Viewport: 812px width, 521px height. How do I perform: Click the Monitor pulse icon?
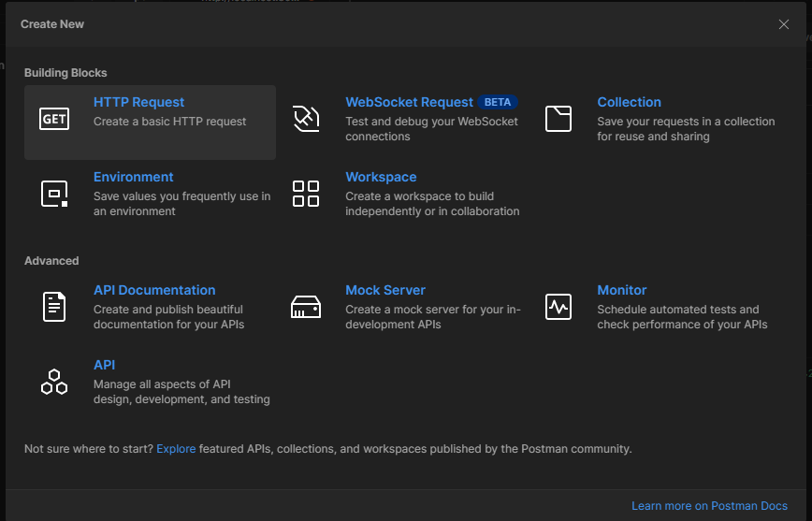pyautogui.click(x=558, y=307)
